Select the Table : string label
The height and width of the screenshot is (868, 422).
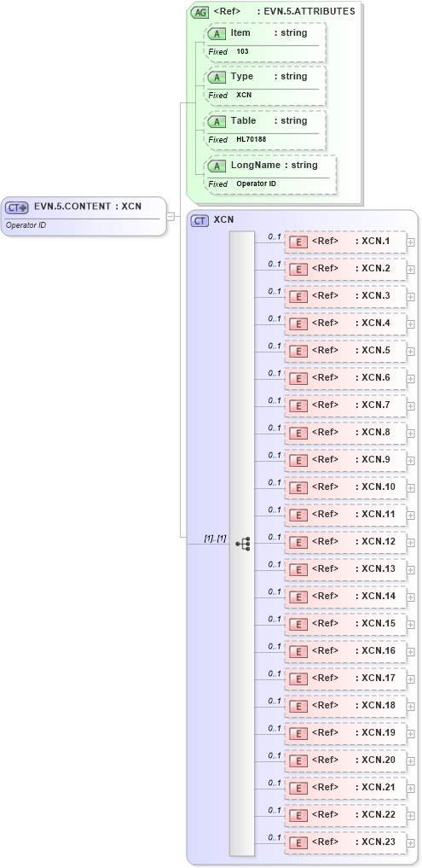click(x=269, y=120)
